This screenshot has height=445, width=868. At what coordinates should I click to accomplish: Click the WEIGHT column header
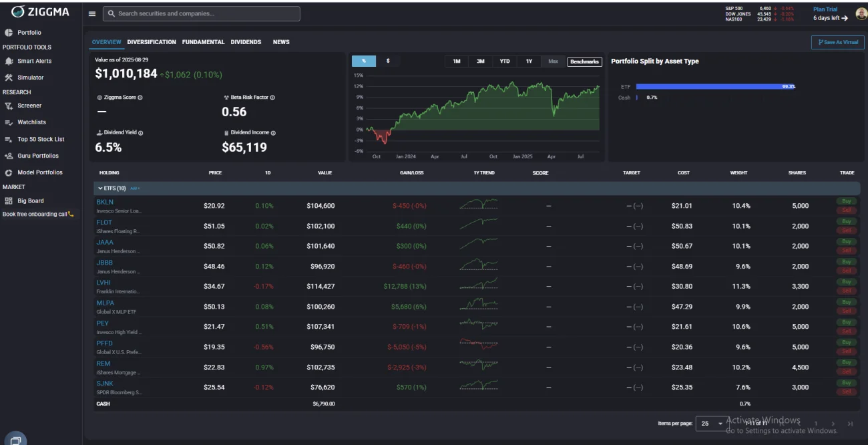pos(738,173)
